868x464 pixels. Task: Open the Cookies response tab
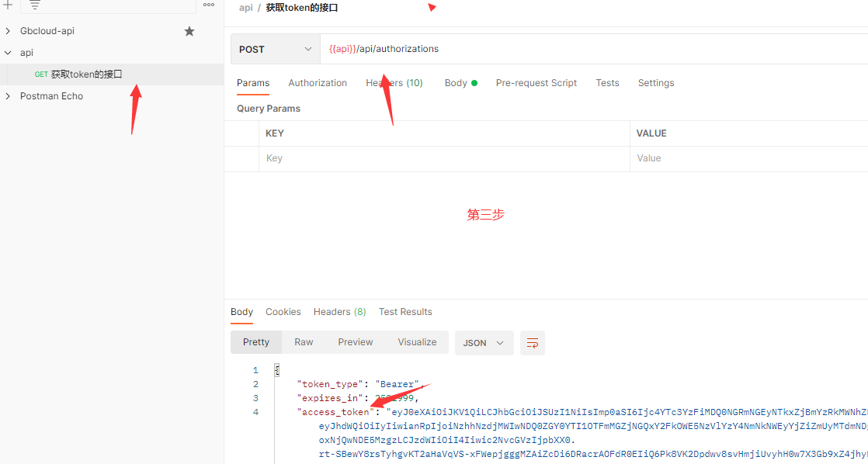pos(283,311)
